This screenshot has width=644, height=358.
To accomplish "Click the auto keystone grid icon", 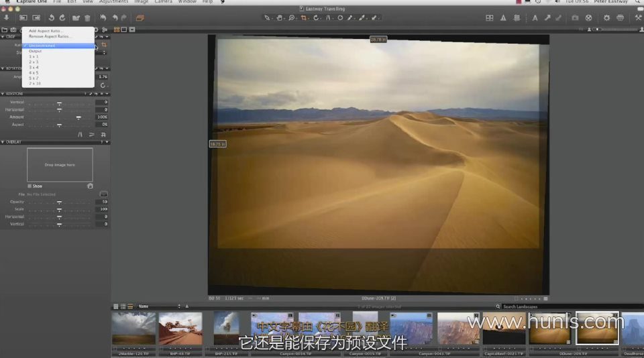I will pyautogui.click(x=104, y=134).
